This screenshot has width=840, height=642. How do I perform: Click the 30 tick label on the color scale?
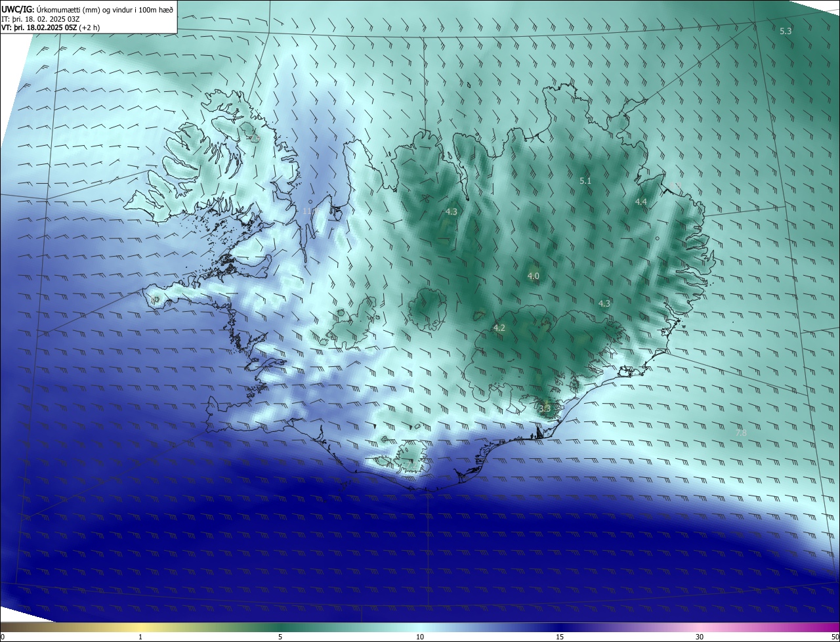[700, 637]
